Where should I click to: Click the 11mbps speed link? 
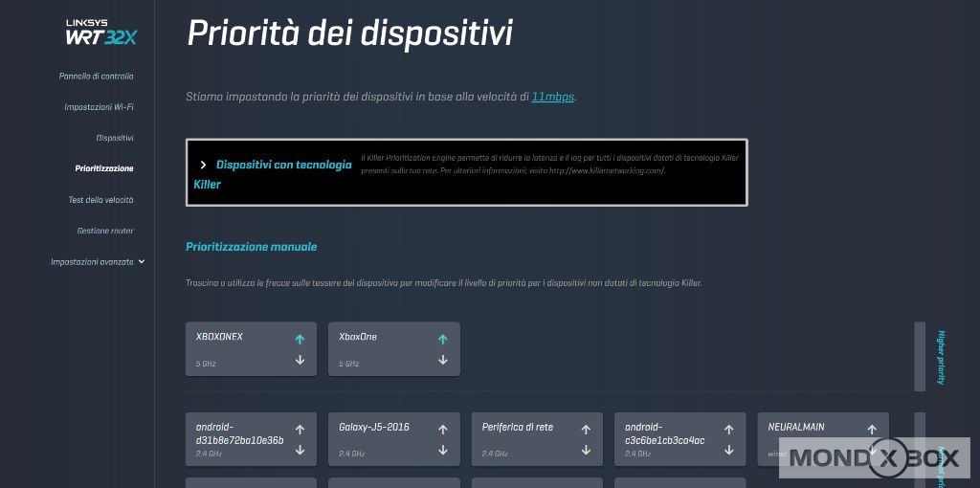coord(553,96)
